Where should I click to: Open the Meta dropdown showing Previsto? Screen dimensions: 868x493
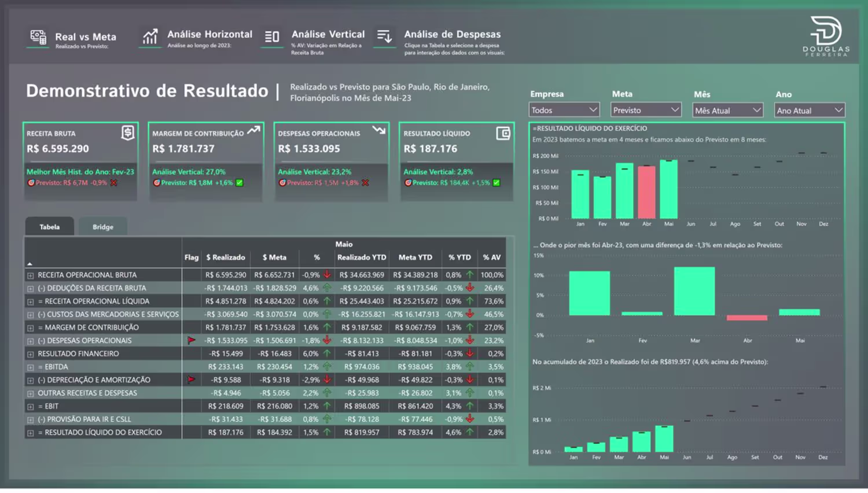click(646, 110)
